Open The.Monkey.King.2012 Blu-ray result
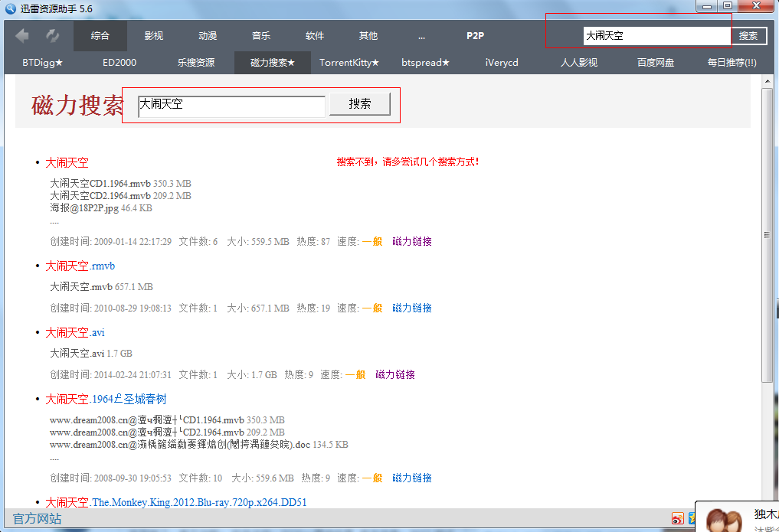This screenshot has width=779, height=532. pyautogui.click(x=176, y=502)
